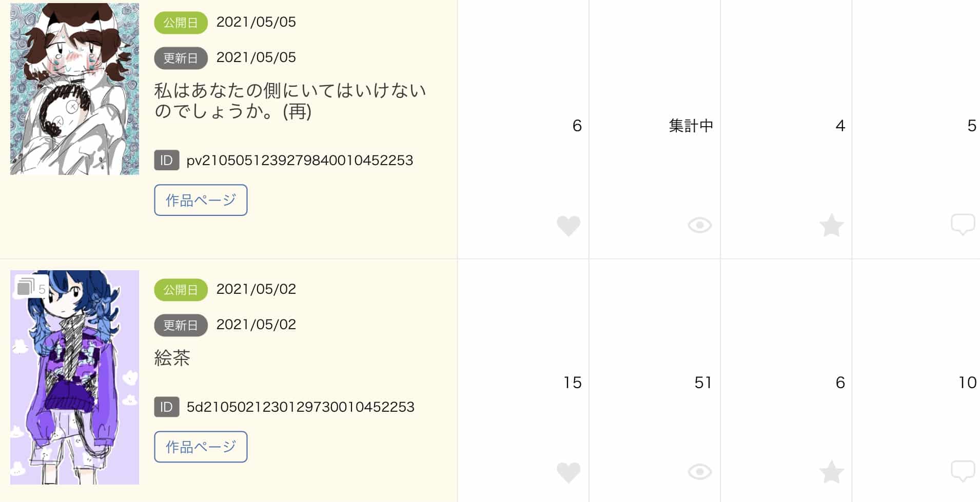Click the 絵茶 artwork title
The height and width of the screenshot is (502, 980).
(x=172, y=358)
